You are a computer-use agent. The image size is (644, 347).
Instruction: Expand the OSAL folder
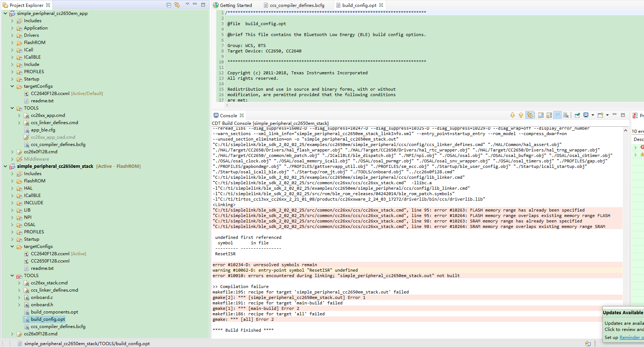point(12,225)
